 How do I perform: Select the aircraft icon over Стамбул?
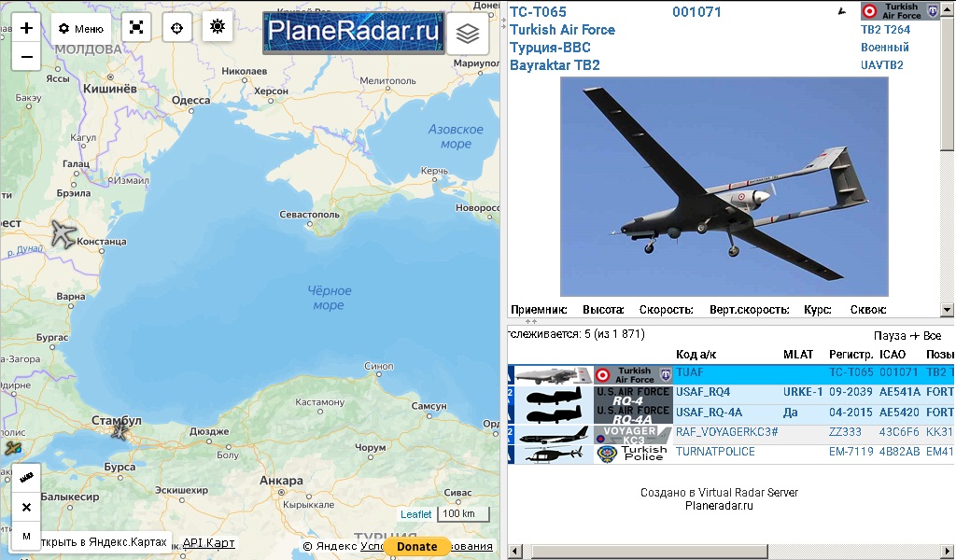pos(119,431)
